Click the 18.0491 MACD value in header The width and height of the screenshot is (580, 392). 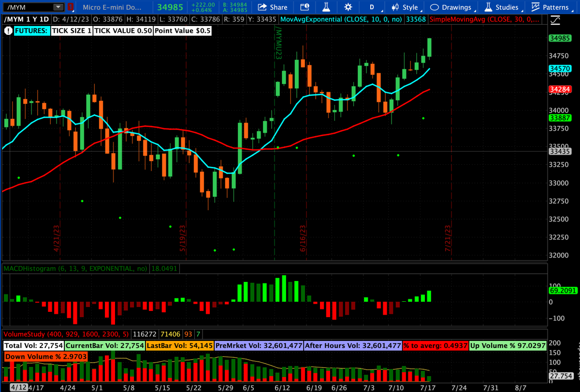click(x=164, y=268)
